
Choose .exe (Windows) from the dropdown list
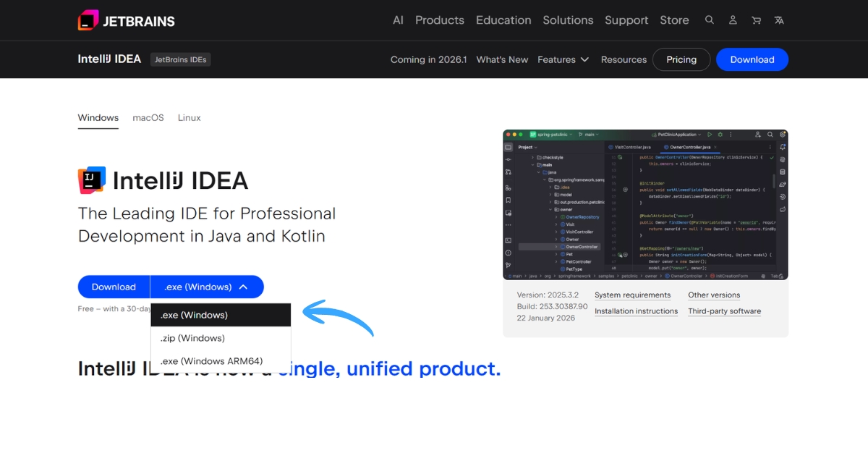coord(221,315)
